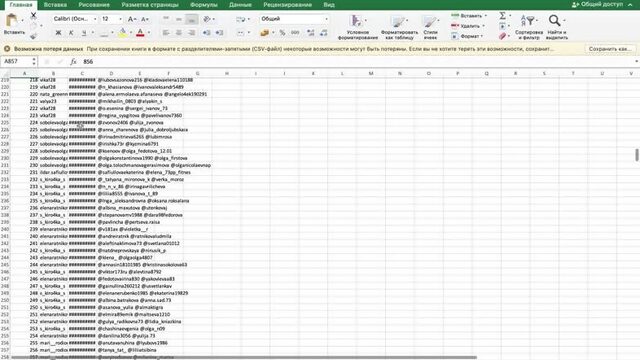Open Cell Styles (Стили ячеек) icon
The width and height of the screenshot is (640, 360).
[x=429, y=21]
